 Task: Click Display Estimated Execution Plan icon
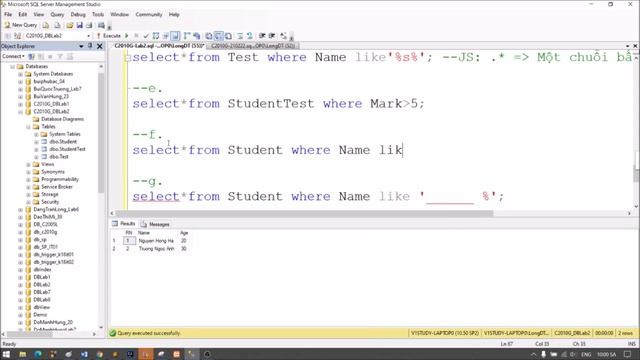156,36
